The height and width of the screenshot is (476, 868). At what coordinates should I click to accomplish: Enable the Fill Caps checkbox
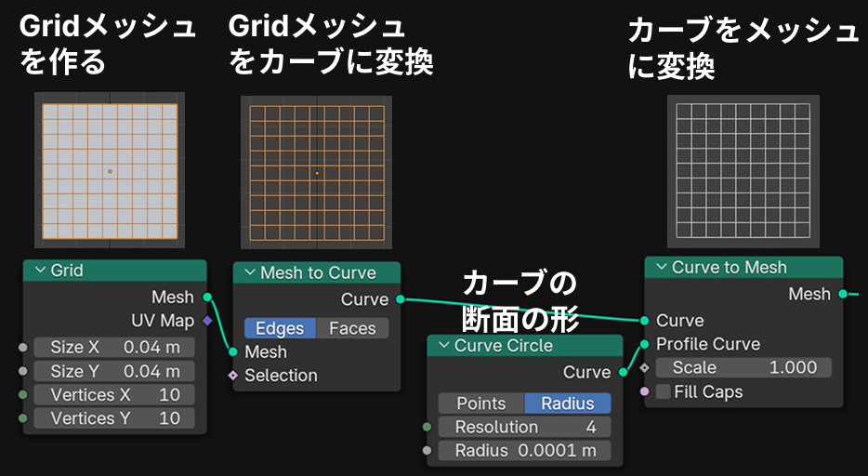point(663,392)
